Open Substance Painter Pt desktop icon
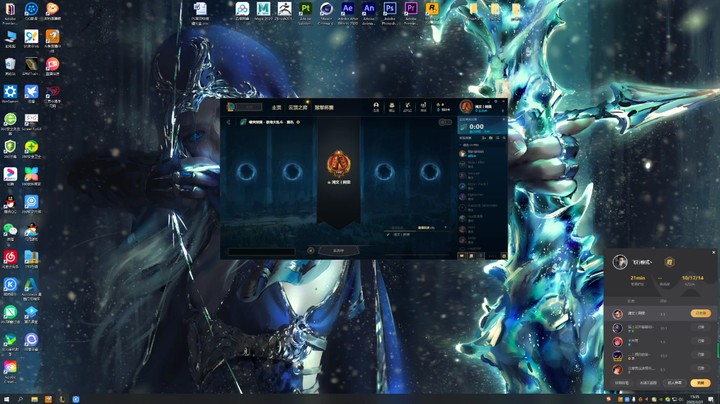This screenshot has width=720, height=404. click(305, 12)
